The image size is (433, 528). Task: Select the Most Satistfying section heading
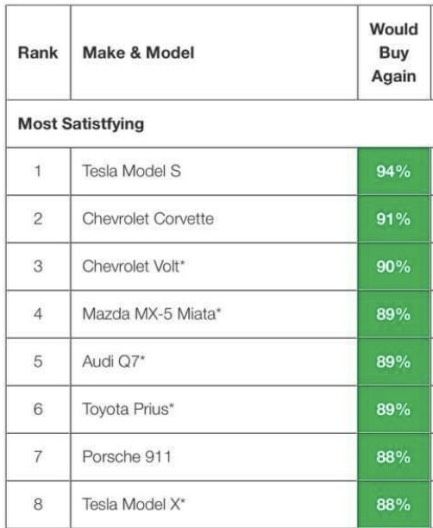[x=81, y=124]
